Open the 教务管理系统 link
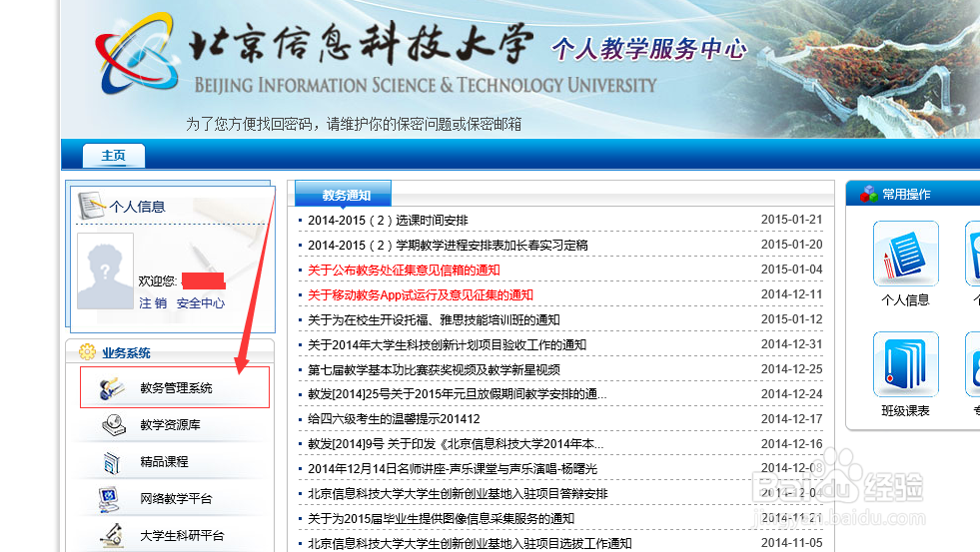The width and height of the screenshot is (980, 552). pos(176,388)
